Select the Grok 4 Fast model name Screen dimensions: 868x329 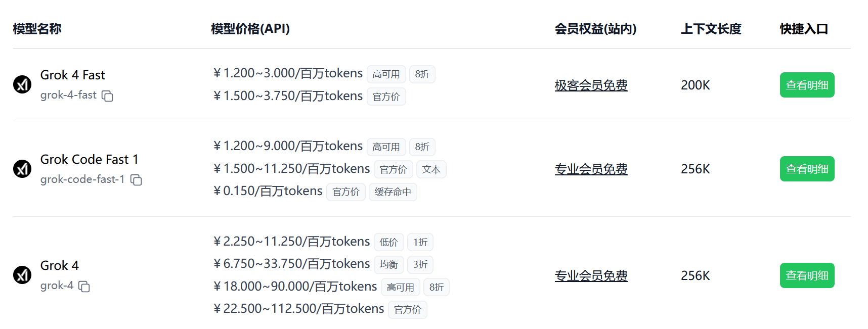(x=73, y=75)
